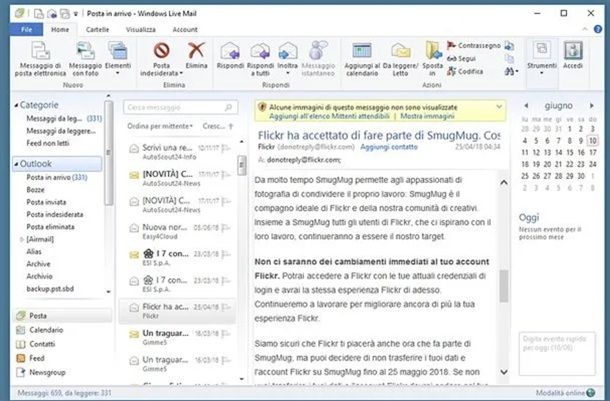Open the Sposta in folder button

(432, 59)
